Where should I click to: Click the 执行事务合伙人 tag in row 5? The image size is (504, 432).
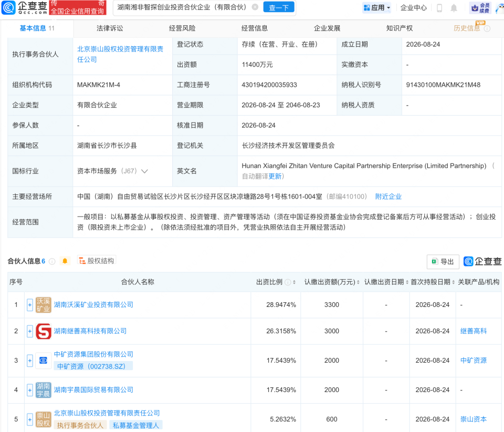click(80, 425)
